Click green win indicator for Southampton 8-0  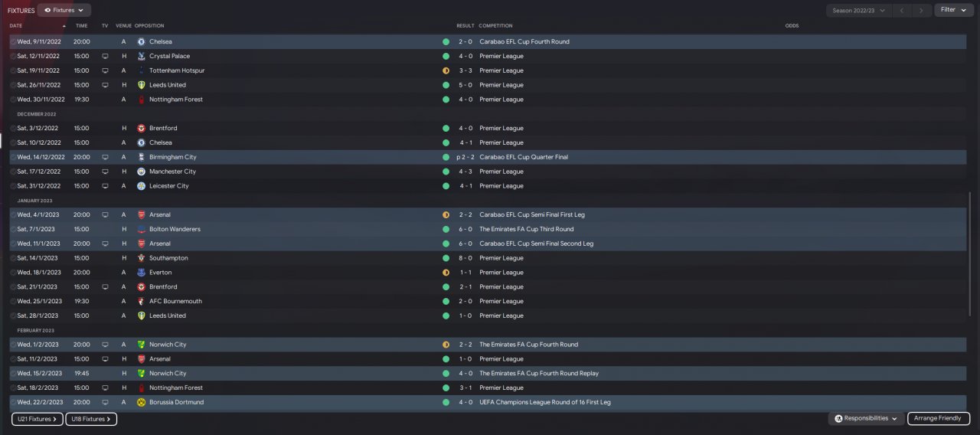446,258
